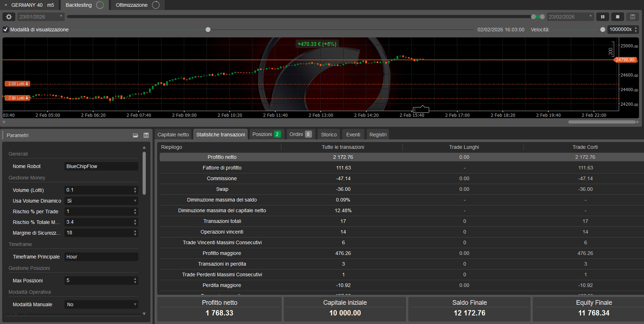Click the progress circle on Ottimizzazione

coord(155,5)
